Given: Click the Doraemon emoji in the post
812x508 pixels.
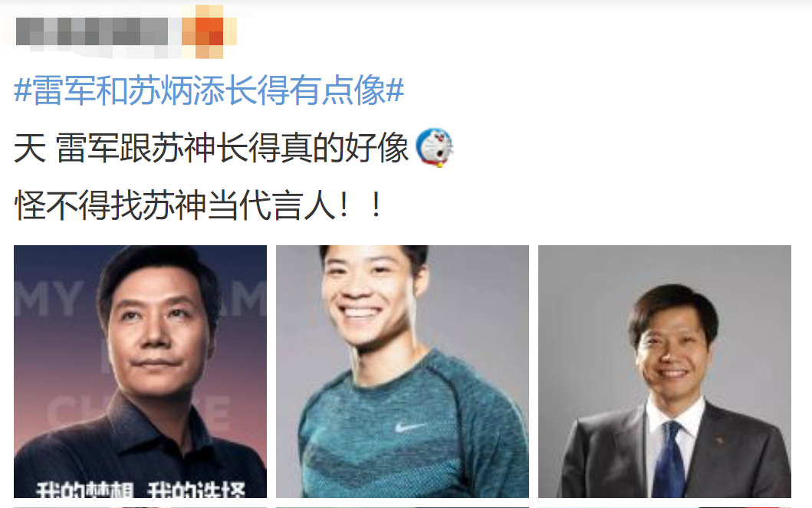Looking at the screenshot, I should point(435,147).
